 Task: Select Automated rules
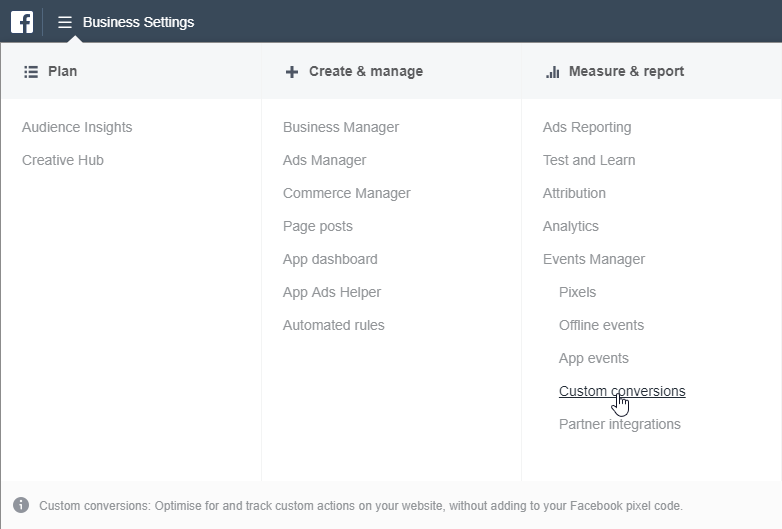334,325
